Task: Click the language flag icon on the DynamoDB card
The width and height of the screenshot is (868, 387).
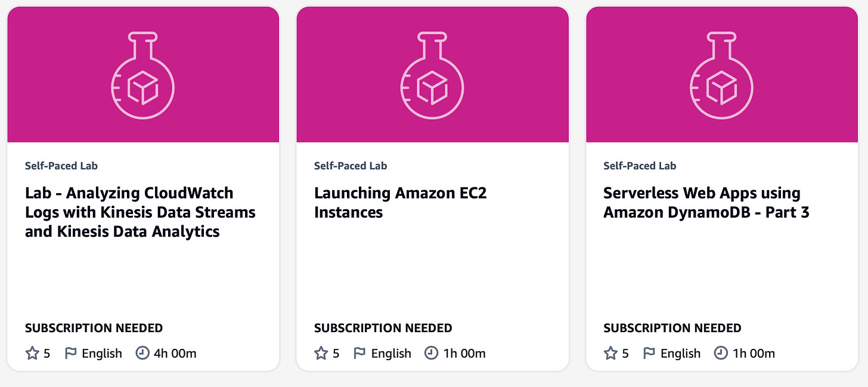Action: tap(649, 354)
